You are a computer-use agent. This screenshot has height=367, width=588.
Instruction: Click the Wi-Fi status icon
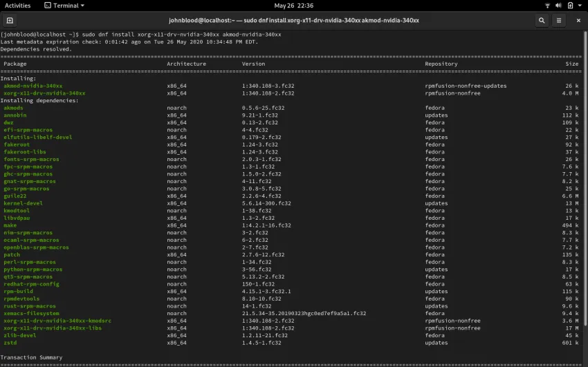(547, 6)
